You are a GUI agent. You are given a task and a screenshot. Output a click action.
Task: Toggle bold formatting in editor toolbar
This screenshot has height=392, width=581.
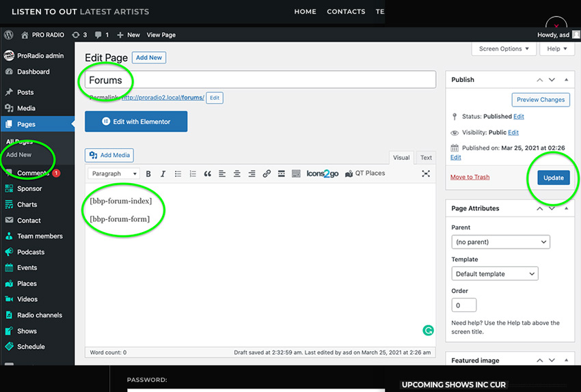coord(148,174)
